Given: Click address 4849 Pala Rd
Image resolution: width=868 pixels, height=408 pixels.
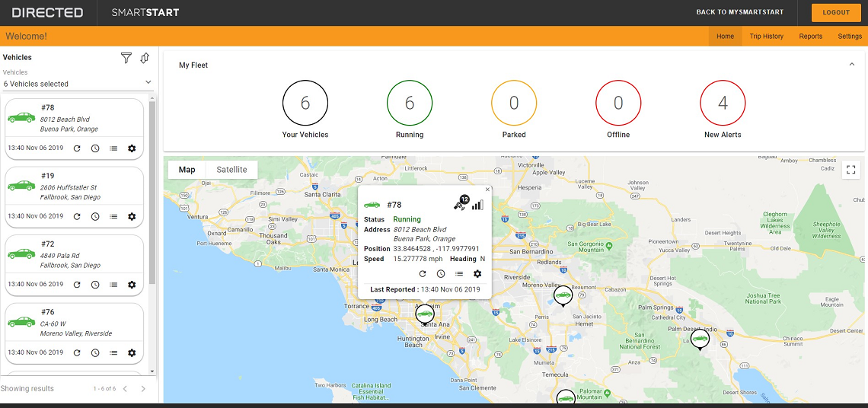Looking at the screenshot, I should [60, 256].
